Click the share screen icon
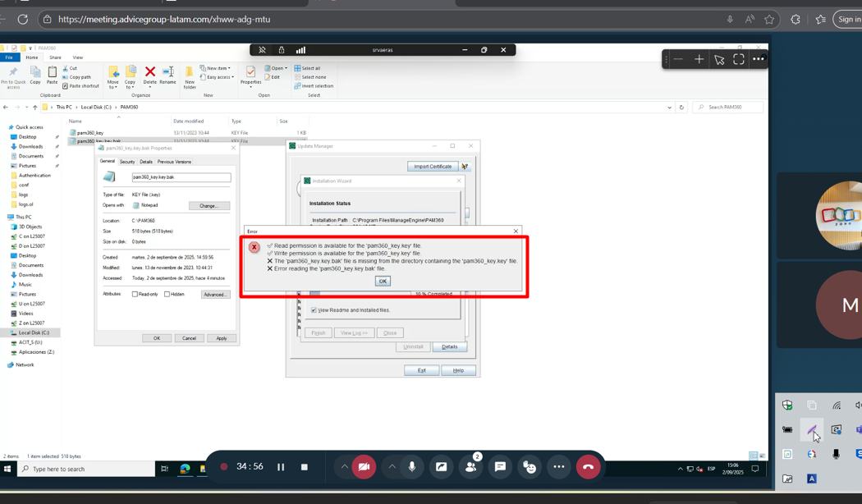862x504 pixels. [x=442, y=467]
